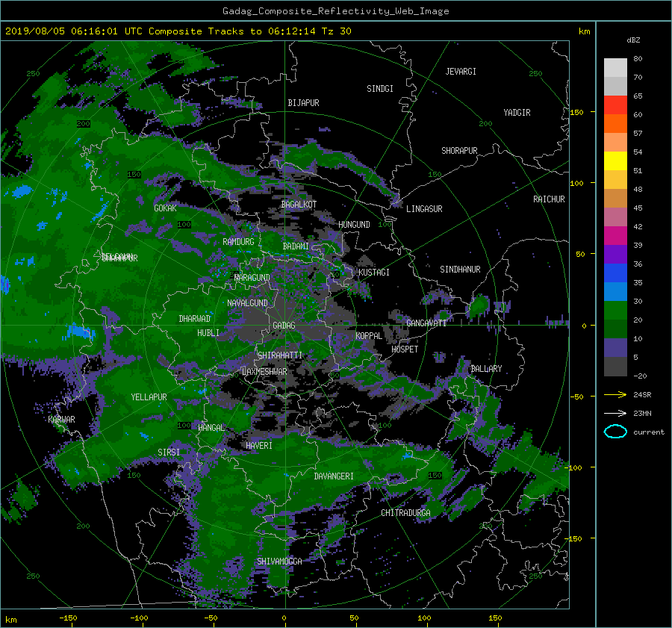Click the SHIRAHATTI city label
This screenshot has width=672, height=628.
[280, 355]
